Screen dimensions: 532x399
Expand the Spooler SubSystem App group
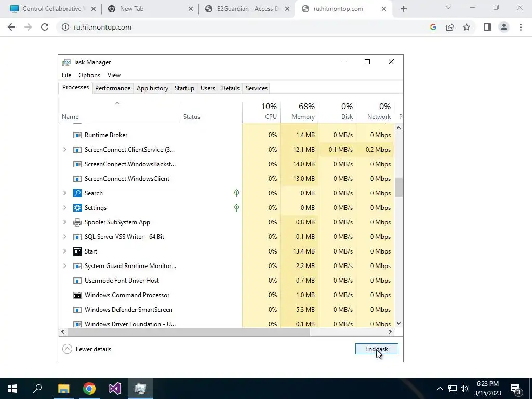pyautogui.click(x=65, y=222)
